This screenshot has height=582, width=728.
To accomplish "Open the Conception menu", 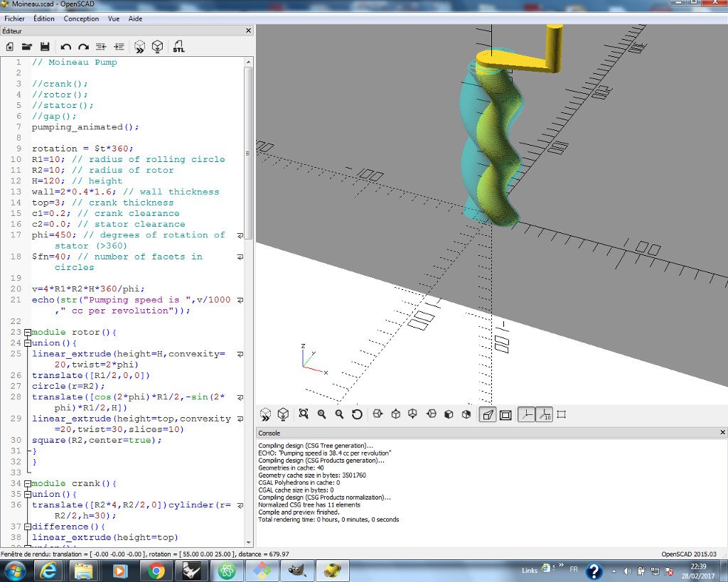I will (x=81, y=18).
